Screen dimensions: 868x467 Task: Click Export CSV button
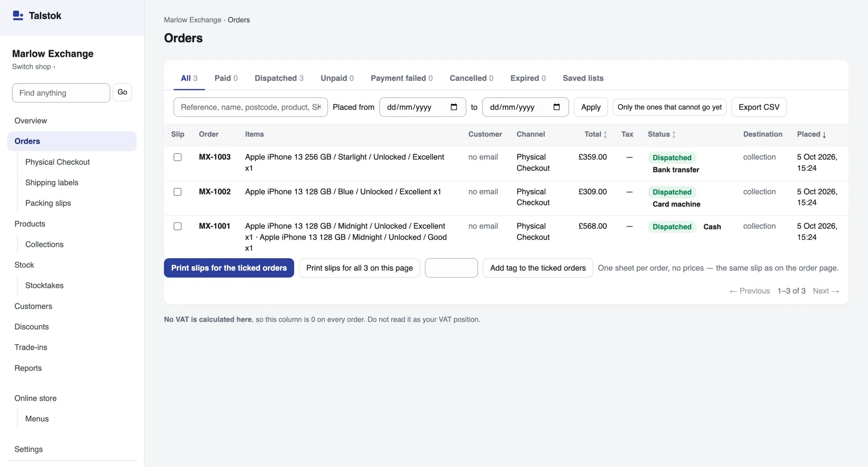pyautogui.click(x=759, y=107)
